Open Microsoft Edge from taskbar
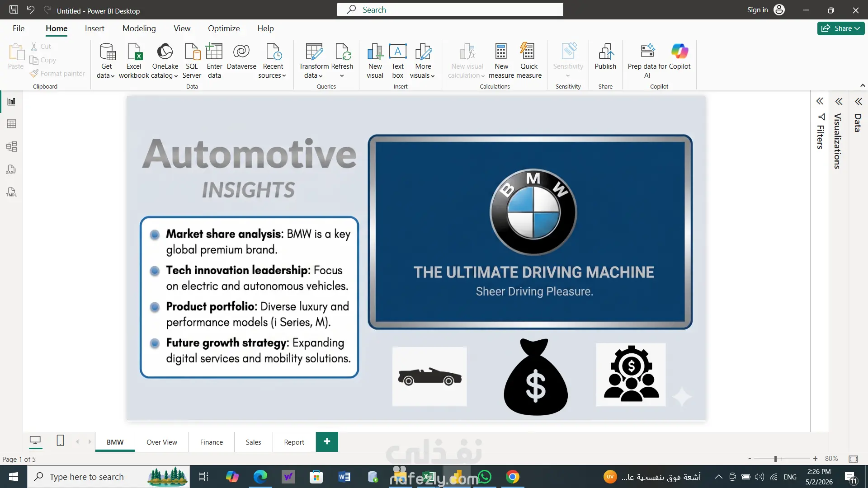The height and width of the screenshot is (488, 868). click(260, 477)
